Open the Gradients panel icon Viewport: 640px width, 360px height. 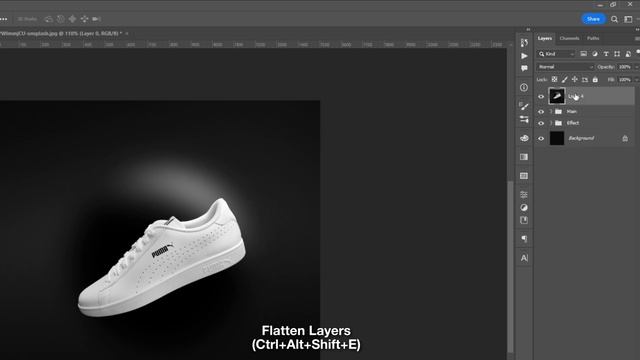coord(524,157)
